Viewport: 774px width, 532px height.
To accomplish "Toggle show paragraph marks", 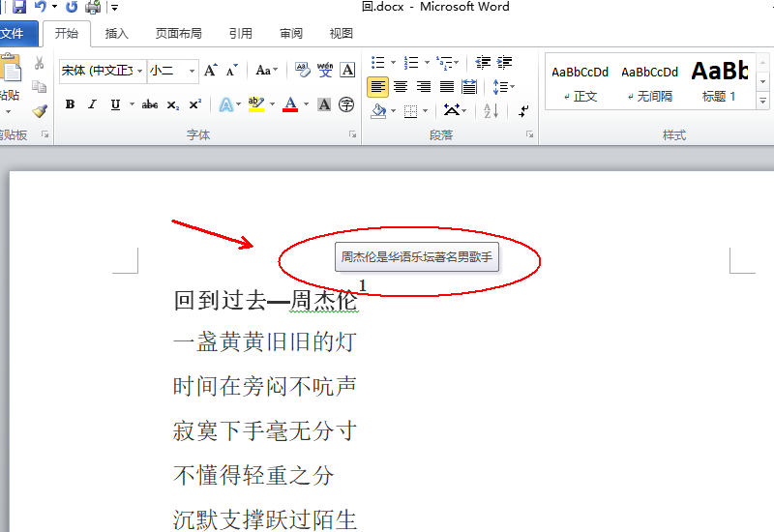I will (x=523, y=110).
